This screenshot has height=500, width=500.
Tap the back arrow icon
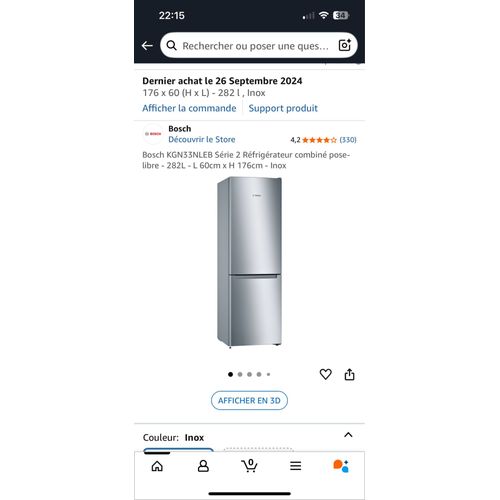(147, 46)
